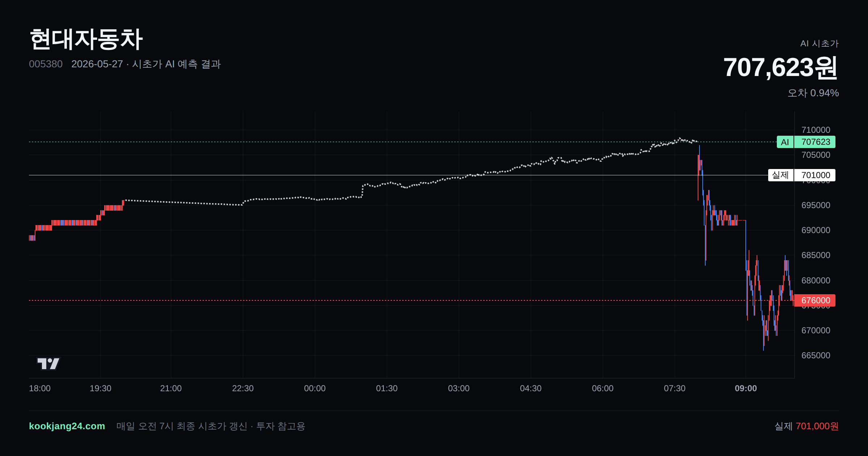Image resolution: width=868 pixels, height=456 pixels.
Task: Select the 현대자동차 title
Action: (x=86, y=39)
